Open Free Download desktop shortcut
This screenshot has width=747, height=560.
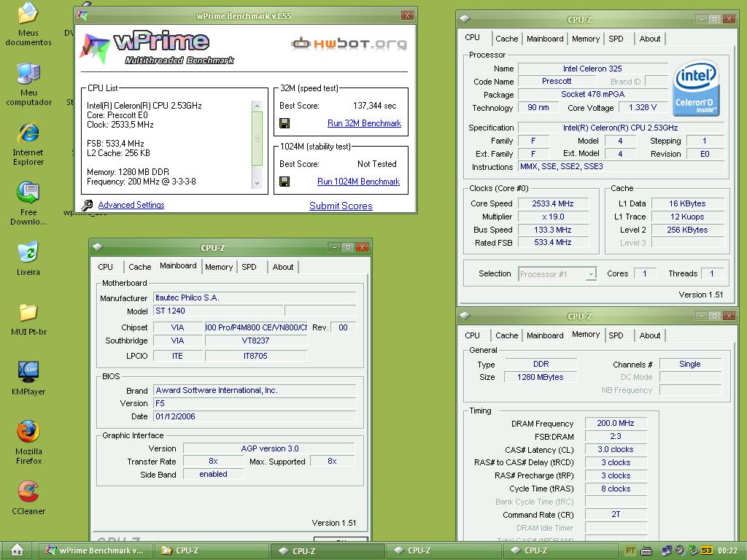point(28,203)
